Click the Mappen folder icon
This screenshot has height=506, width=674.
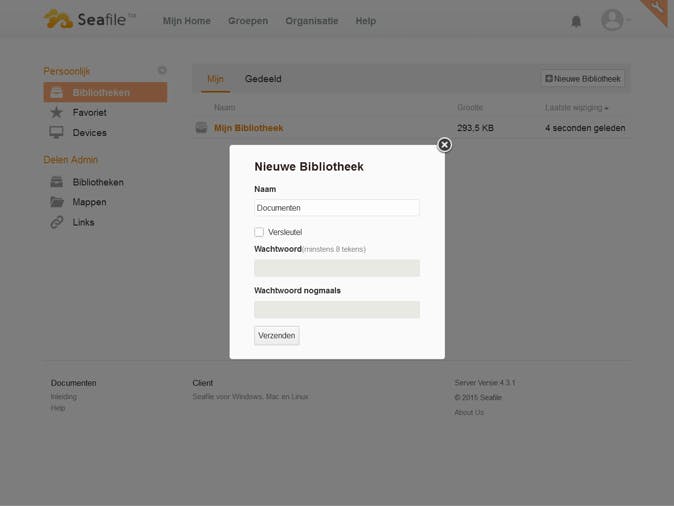tap(56, 202)
